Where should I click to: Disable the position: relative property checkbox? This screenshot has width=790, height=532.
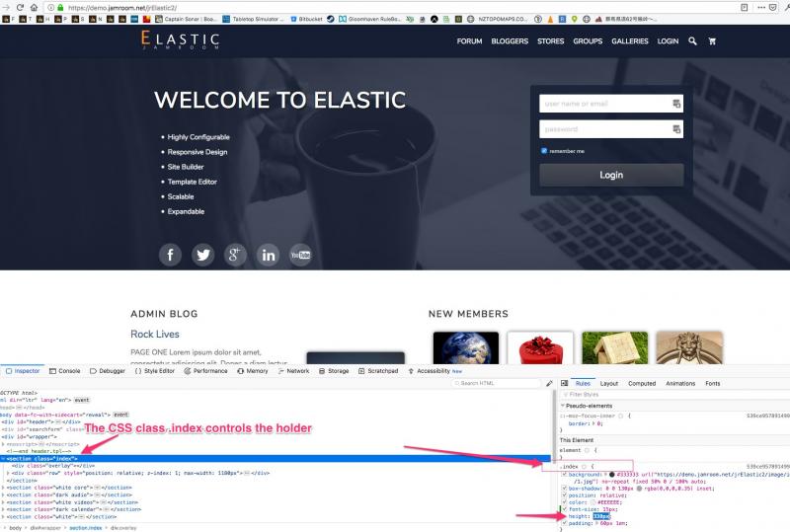click(x=564, y=495)
